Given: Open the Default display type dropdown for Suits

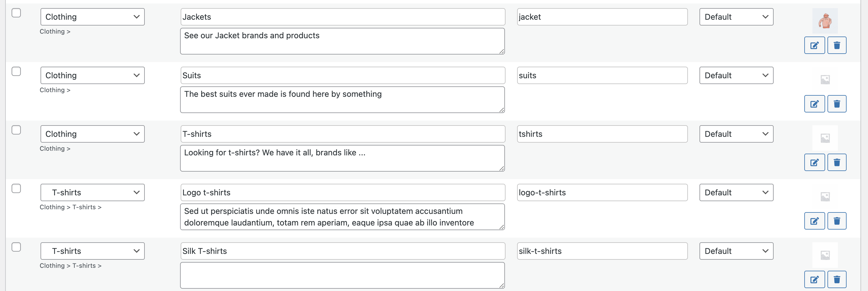Looking at the screenshot, I should 736,75.
